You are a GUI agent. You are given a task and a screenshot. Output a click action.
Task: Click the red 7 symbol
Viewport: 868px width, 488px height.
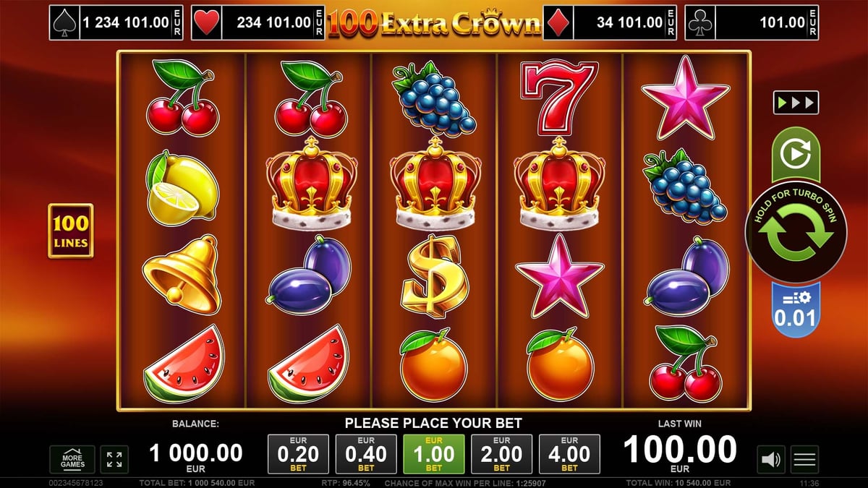click(x=558, y=98)
